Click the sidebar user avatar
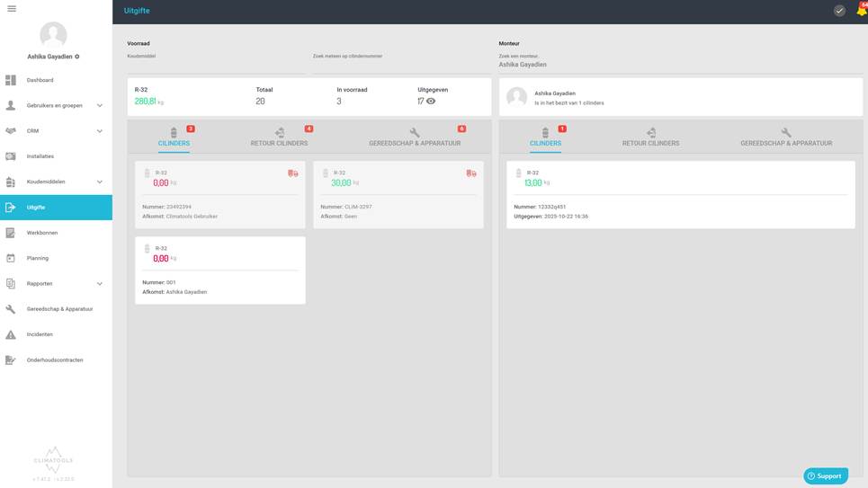This screenshot has height=488, width=868. coord(53,35)
